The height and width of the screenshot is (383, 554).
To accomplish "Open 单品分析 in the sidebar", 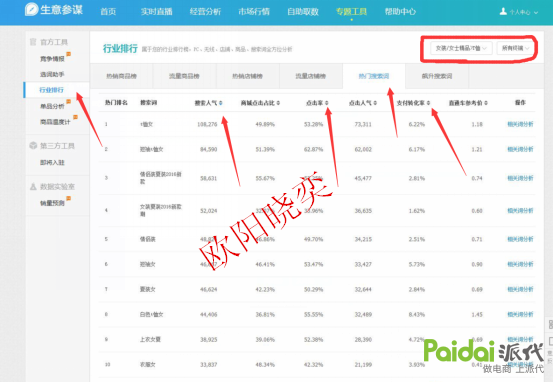I will (x=52, y=106).
